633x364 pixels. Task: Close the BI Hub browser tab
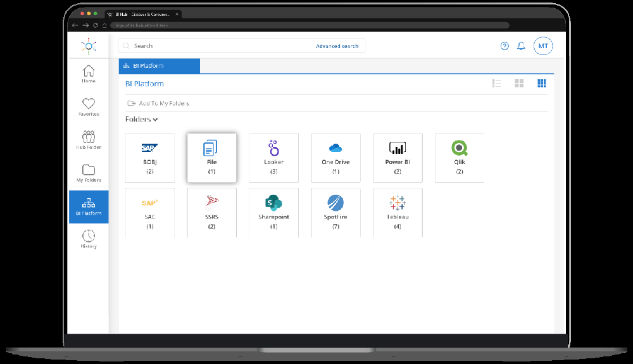point(177,14)
